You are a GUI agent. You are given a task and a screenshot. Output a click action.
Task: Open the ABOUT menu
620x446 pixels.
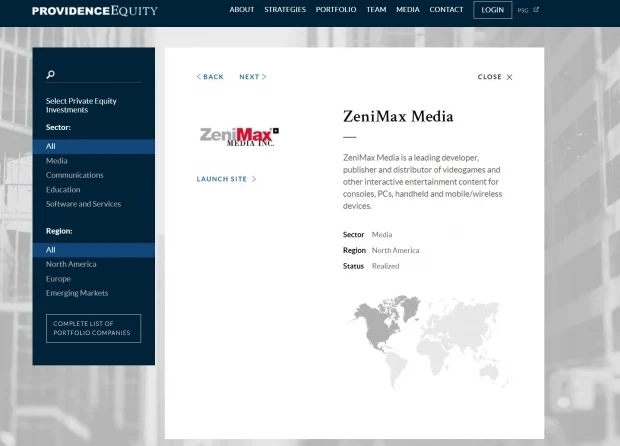click(x=242, y=9)
